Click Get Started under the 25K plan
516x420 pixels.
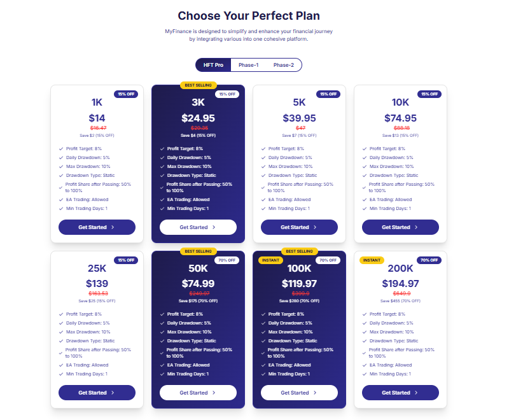pyautogui.click(x=97, y=393)
